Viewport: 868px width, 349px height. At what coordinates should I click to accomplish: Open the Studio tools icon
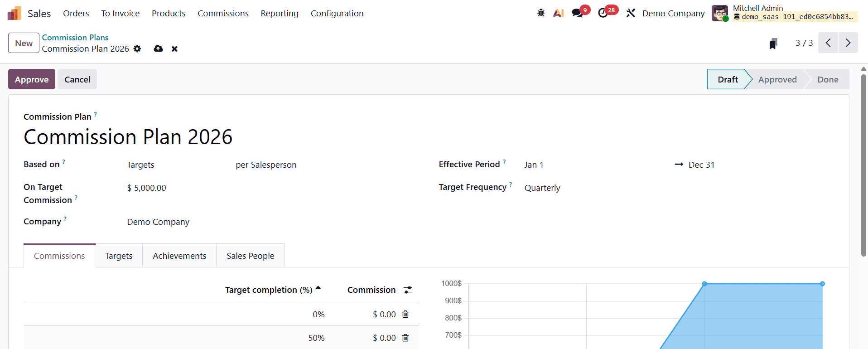631,13
